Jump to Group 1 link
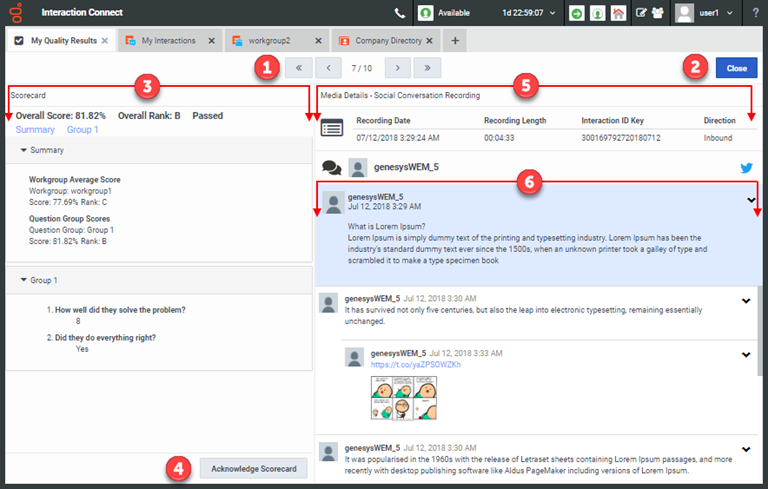Screen dimensions: 768x489 click(x=82, y=130)
